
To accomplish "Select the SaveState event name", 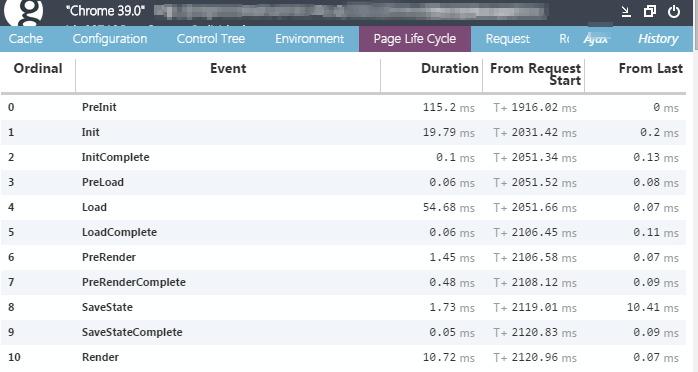I will click(107, 307).
